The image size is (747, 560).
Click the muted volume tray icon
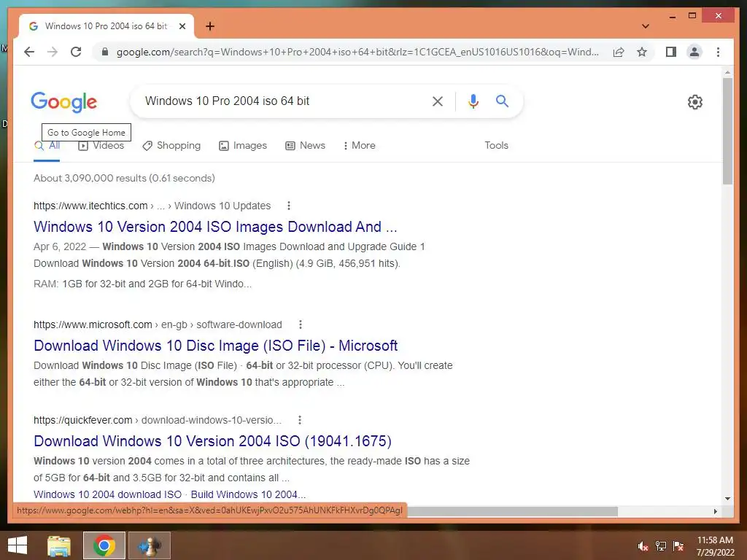pyautogui.click(x=643, y=546)
